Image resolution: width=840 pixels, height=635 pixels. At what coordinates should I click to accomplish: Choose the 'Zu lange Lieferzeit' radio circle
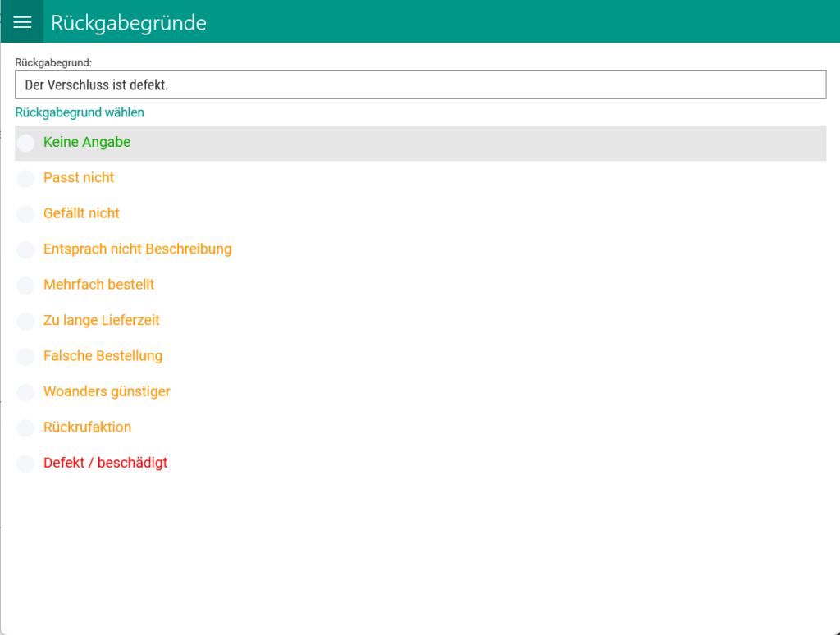[x=26, y=321]
